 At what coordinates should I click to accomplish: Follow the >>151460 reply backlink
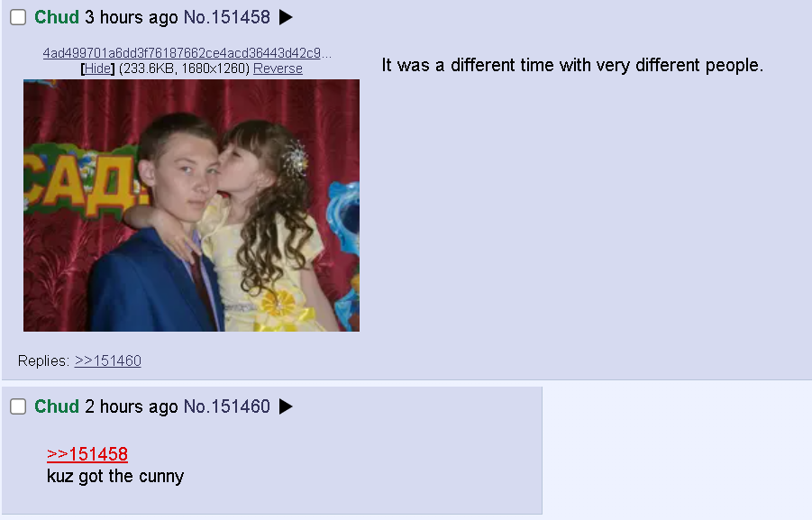(108, 360)
